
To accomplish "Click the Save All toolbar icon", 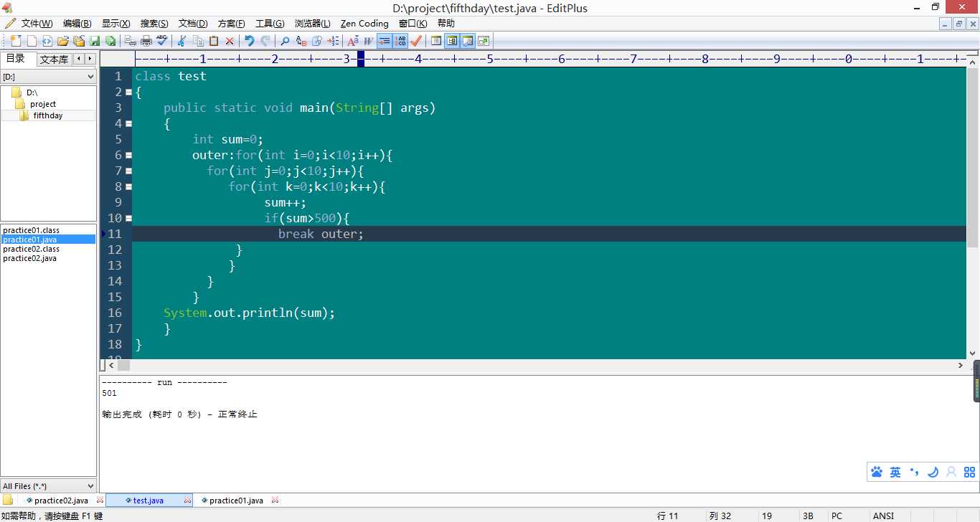I will coord(110,41).
